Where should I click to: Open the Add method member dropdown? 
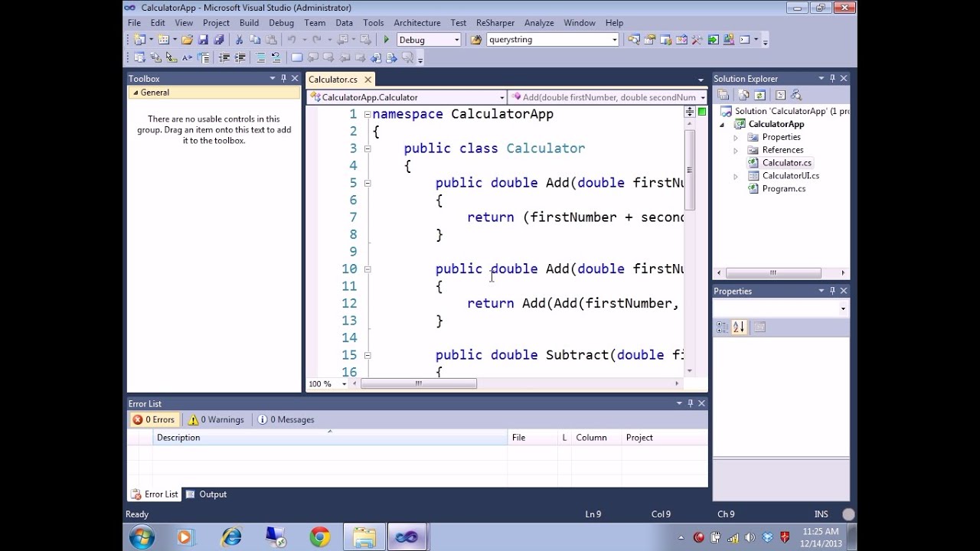point(702,97)
